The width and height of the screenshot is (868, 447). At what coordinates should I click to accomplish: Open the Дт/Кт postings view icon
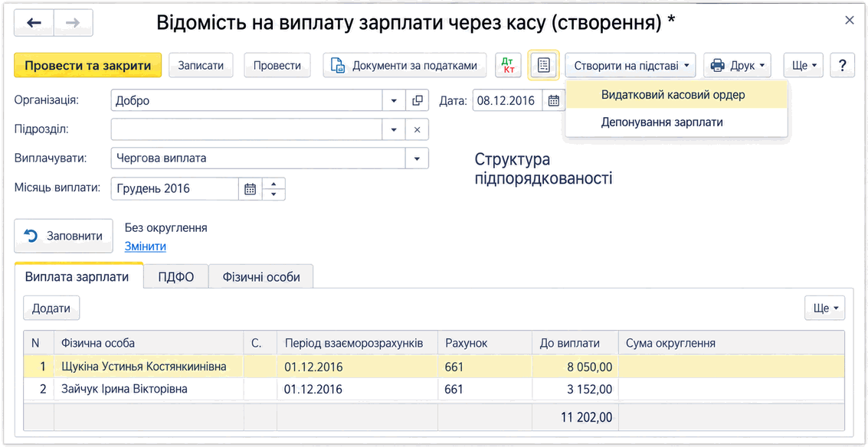point(508,65)
